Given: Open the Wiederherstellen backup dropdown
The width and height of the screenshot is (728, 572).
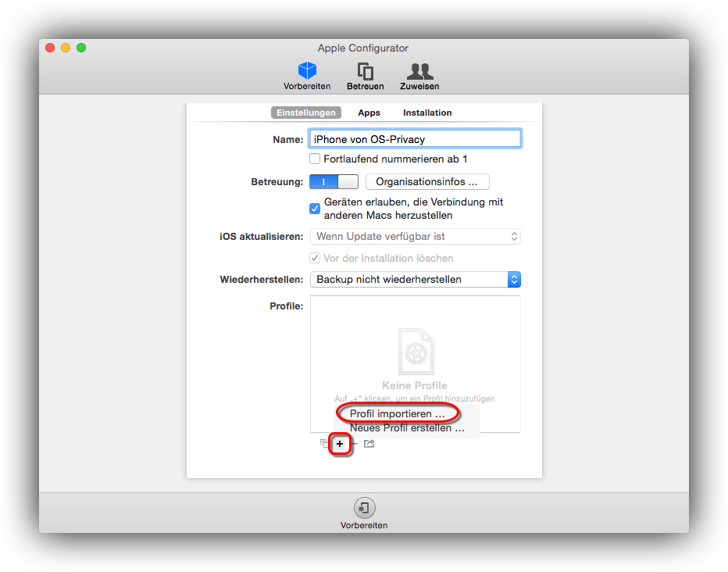Looking at the screenshot, I should [x=415, y=279].
